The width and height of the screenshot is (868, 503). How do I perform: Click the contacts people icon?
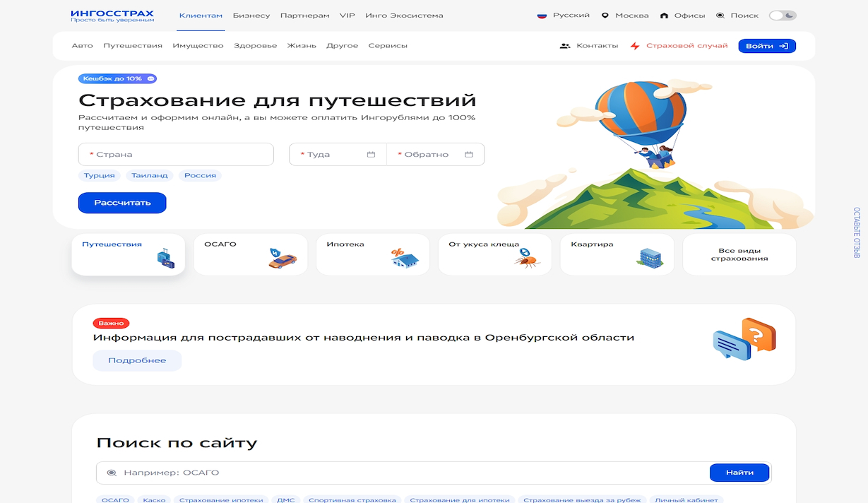tap(565, 46)
